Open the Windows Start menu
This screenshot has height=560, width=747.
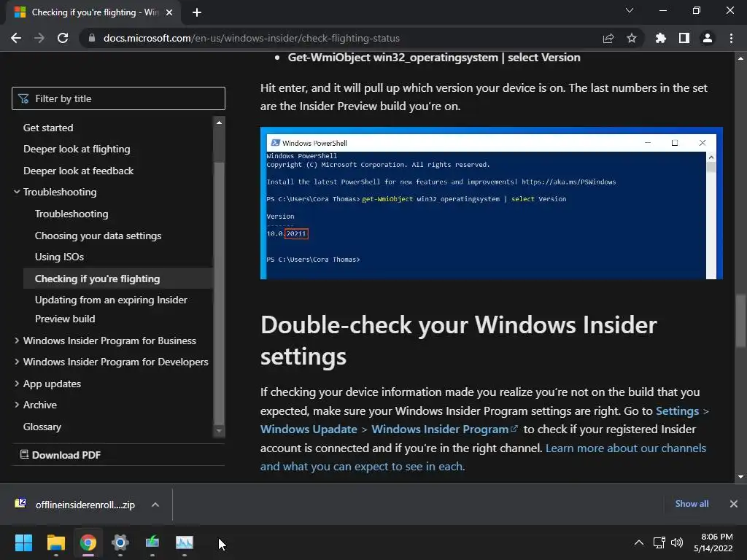pos(23,542)
